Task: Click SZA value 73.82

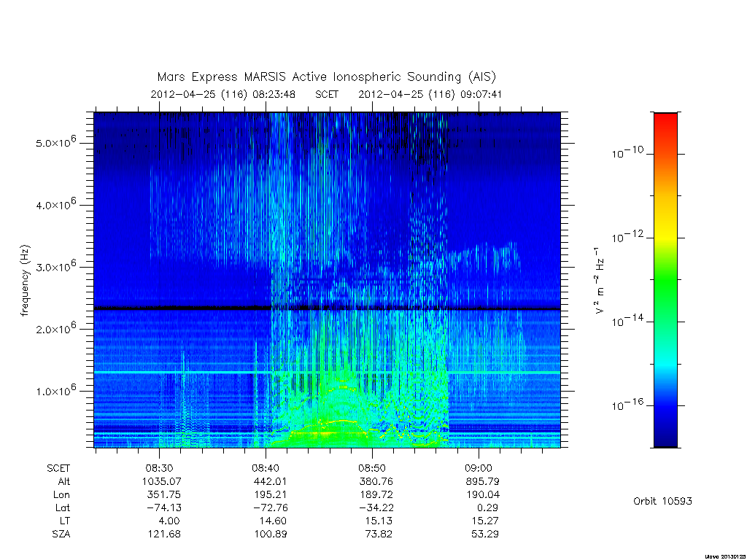Action: pyautogui.click(x=379, y=534)
